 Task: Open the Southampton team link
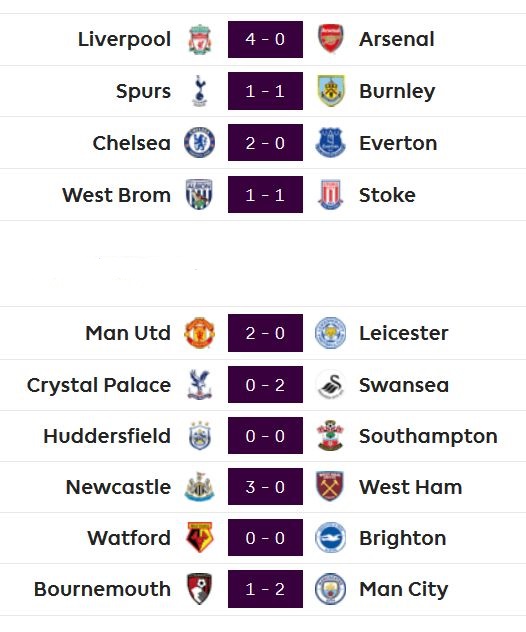(x=428, y=436)
